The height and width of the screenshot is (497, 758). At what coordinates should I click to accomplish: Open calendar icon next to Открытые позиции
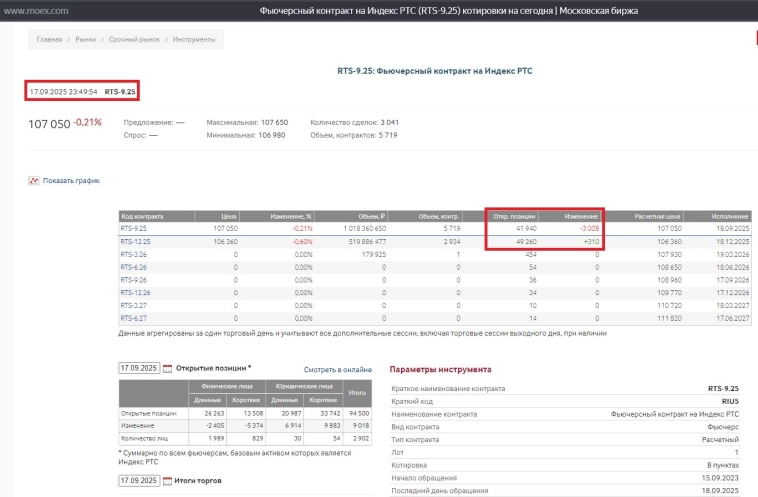[167, 368]
